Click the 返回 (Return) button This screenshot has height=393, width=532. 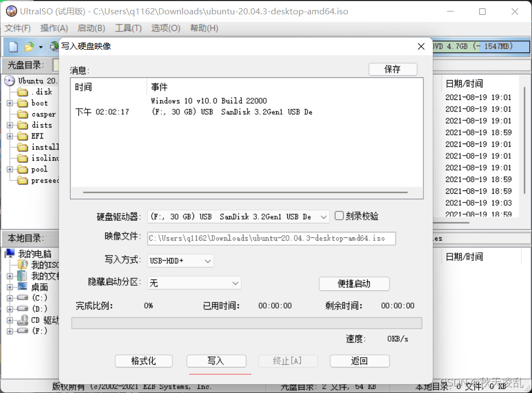pyautogui.click(x=359, y=361)
